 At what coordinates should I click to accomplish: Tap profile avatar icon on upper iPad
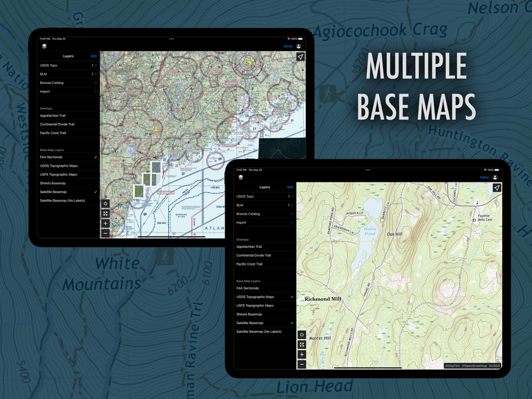point(298,46)
